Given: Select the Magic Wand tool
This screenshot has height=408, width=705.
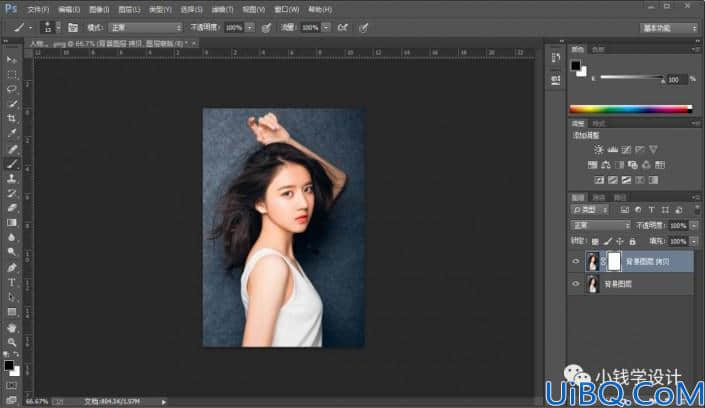Looking at the screenshot, I should pyautogui.click(x=12, y=104).
